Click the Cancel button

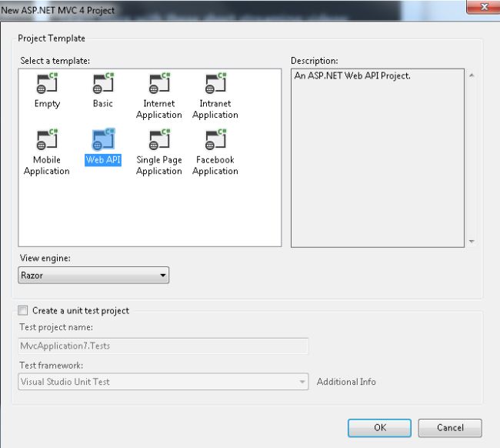(450, 427)
